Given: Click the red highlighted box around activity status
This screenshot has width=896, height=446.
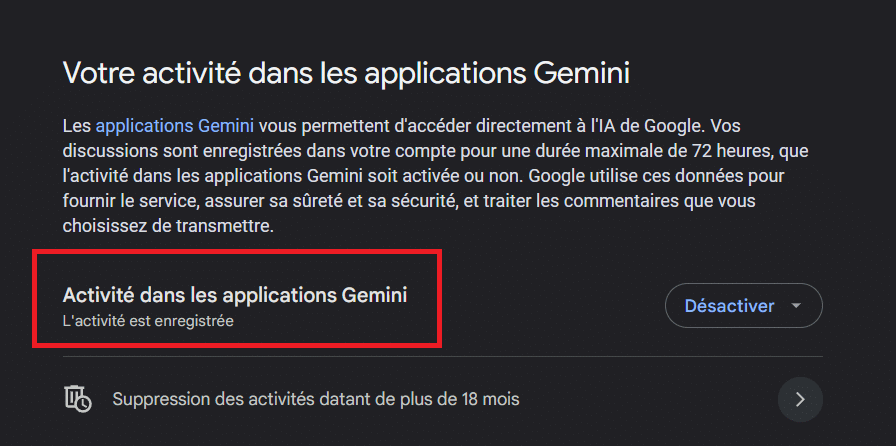Looking at the screenshot, I should 237,298.
